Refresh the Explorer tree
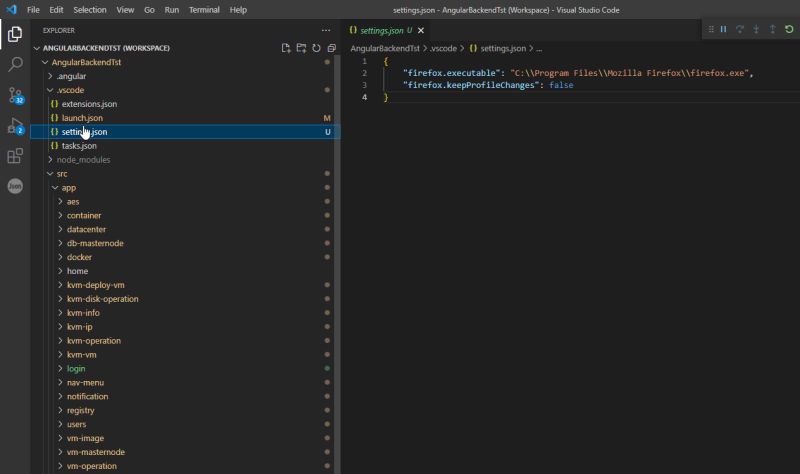Viewport: 800px width, 474px height. [316, 48]
